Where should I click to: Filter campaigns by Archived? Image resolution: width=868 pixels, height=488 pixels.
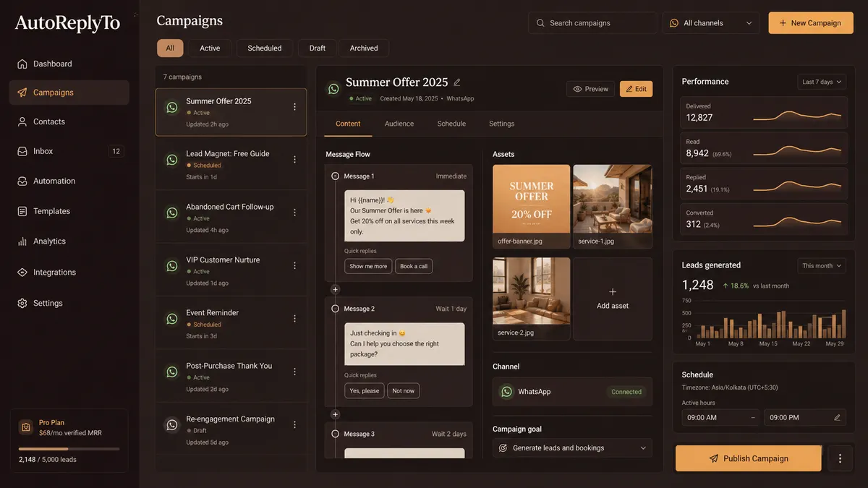[364, 48]
